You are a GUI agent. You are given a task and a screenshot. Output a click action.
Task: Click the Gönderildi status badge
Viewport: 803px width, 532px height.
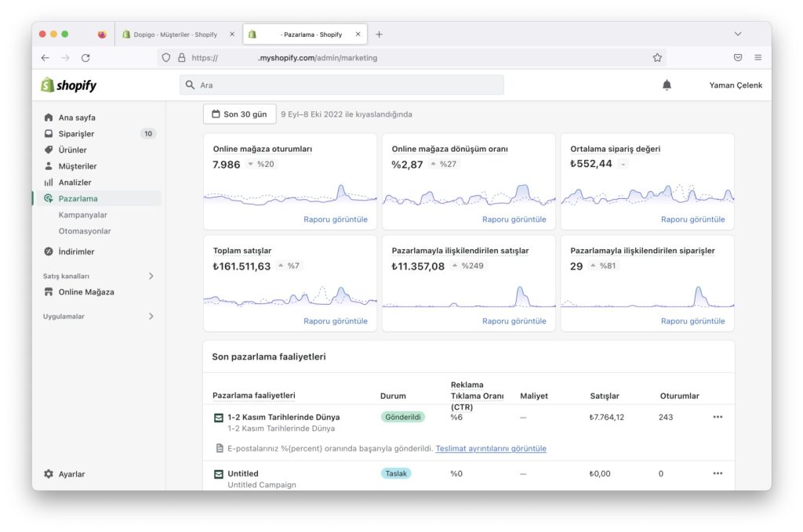tap(402, 417)
